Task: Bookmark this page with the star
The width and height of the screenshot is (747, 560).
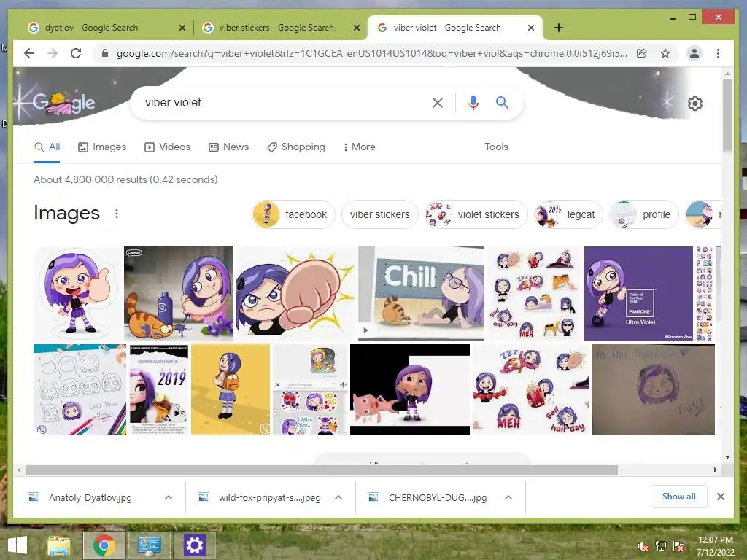Action: pos(665,53)
